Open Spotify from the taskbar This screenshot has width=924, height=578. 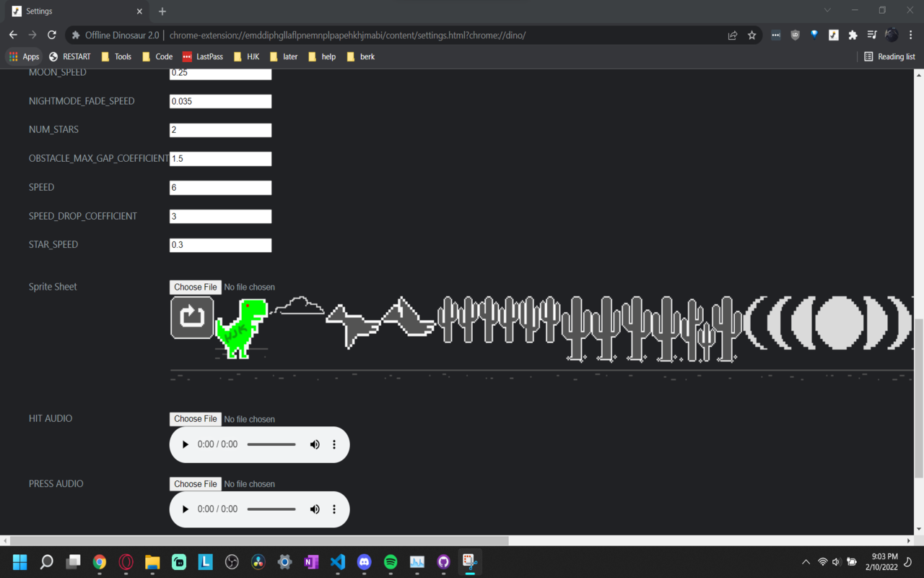391,562
